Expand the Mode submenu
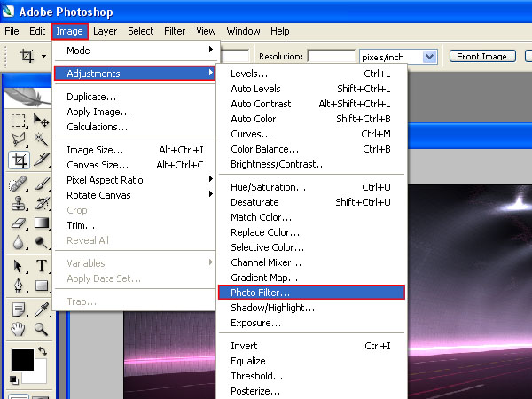 point(136,51)
